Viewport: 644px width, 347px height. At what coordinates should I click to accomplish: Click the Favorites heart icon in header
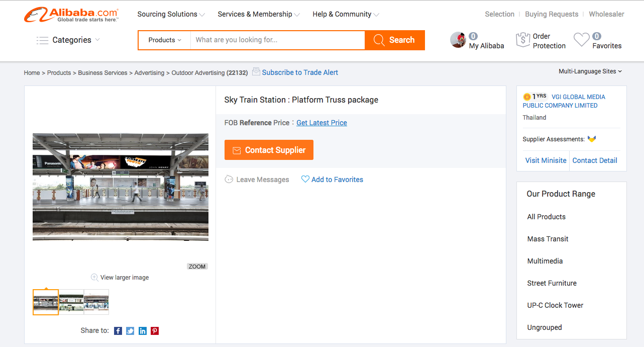pyautogui.click(x=581, y=40)
